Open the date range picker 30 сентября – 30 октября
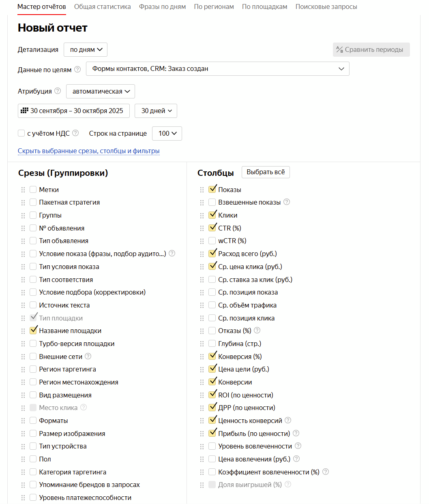Image resolution: width=429 pixels, height=504 pixels. (73, 111)
